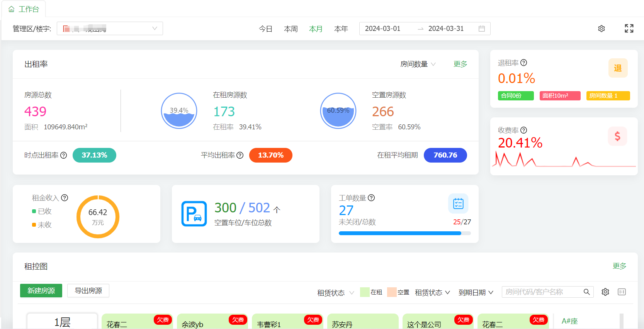The height and width of the screenshot is (329, 644).
Task: Open the 租控图 toolbar settings gear
Action: (605, 292)
